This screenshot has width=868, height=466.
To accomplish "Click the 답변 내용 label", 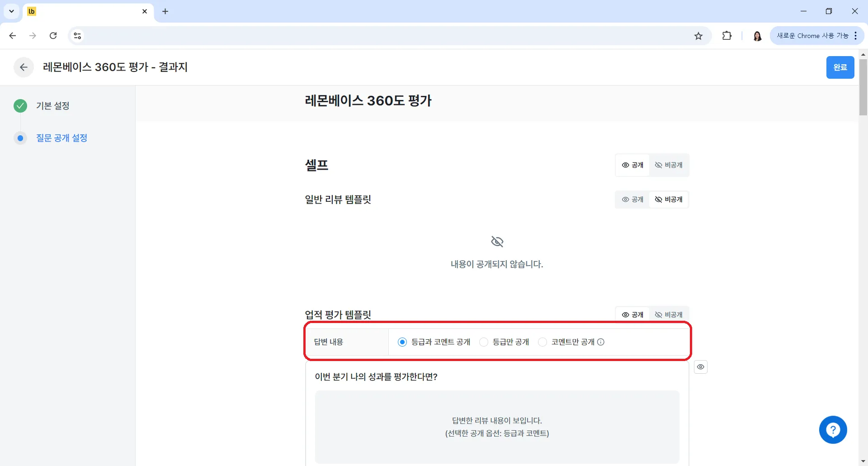I will tap(329, 342).
